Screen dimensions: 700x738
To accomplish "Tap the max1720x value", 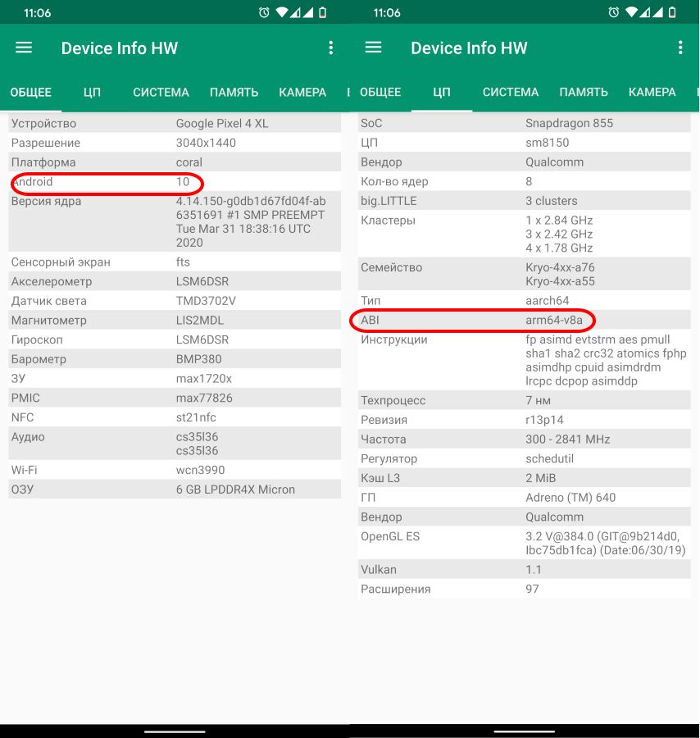I will click(x=204, y=378).
